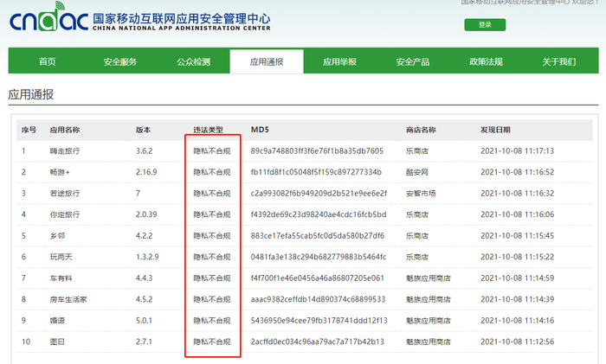Viewport: 606px width, 364px height.
Task: Select app name 乡邻
Action: click(x=57, y=236)
